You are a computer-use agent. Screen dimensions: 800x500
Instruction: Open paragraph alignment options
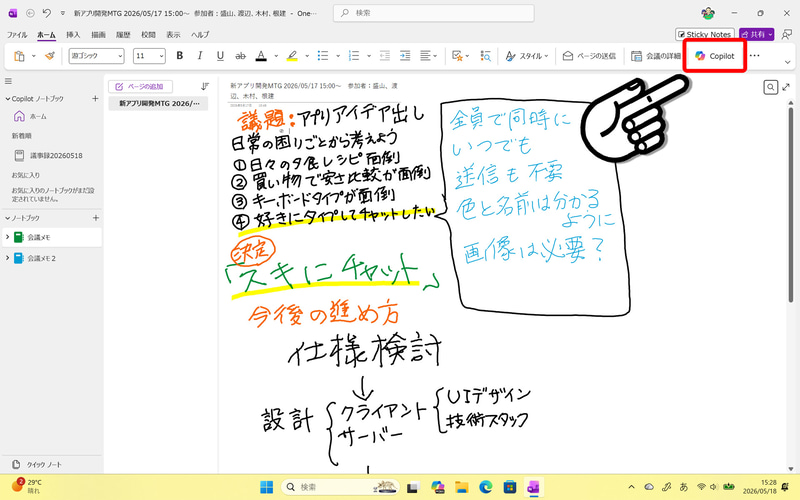click(x=428, y=56)
